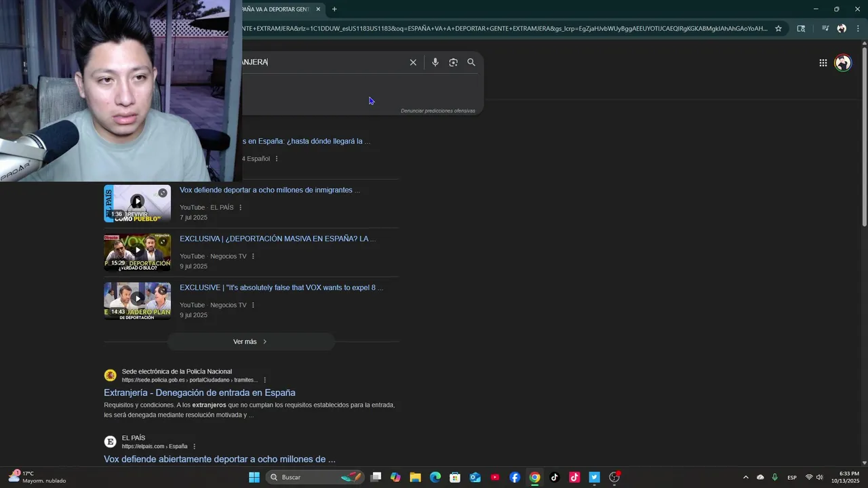
Task: Open a new browser tab
Action: point(334,9)
